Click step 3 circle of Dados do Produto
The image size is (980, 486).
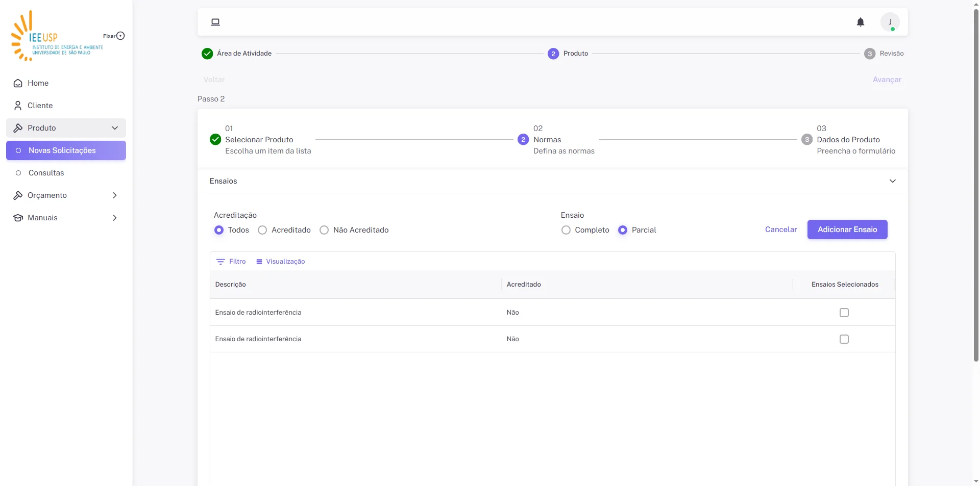pyautogui.click(x=807, y=139)
